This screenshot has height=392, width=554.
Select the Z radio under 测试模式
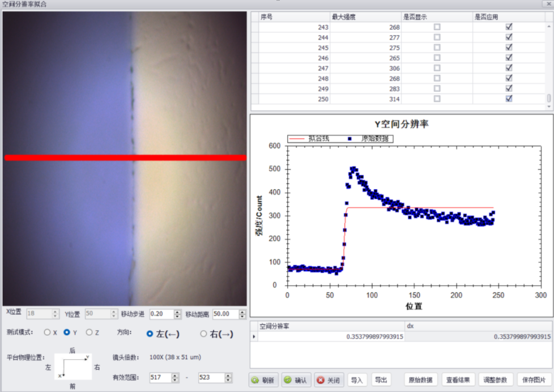pos(91,332)
